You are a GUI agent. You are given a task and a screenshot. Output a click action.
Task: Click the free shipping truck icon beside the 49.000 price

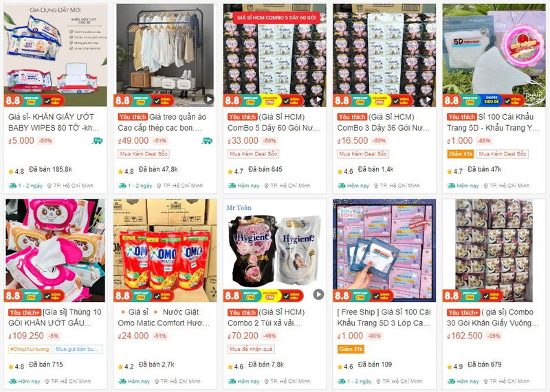click(x=207, y=141)
